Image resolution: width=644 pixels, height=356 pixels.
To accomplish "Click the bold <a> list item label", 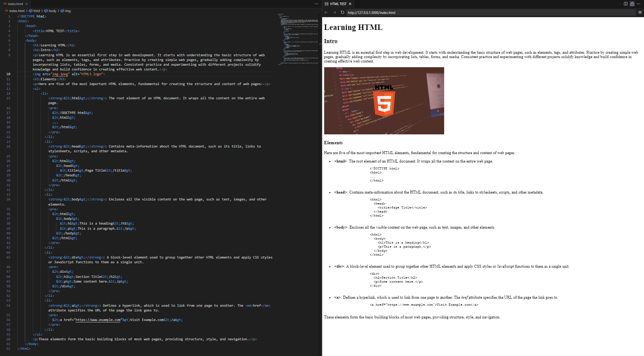I will coord(338,298).
